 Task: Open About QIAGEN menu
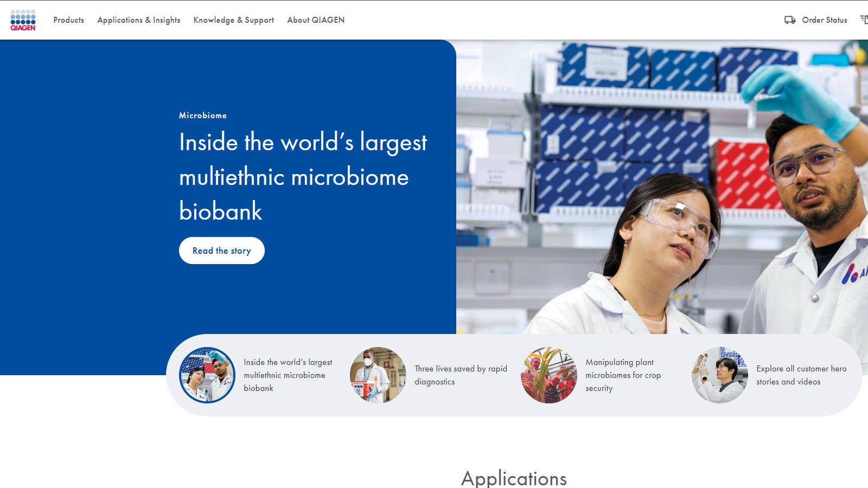pos(316,20)
